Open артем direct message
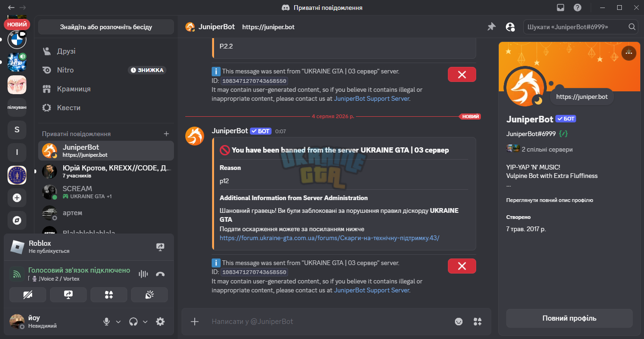 (106, 213)
